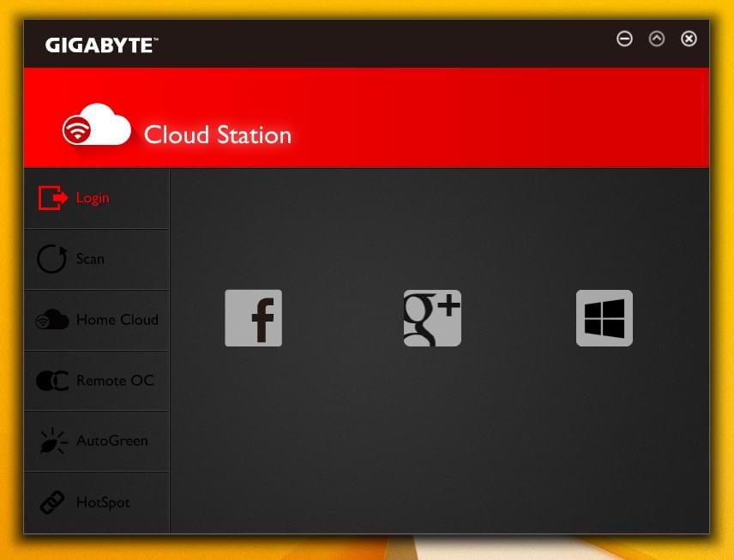Viewport: 734px width, 560px height.
Task: Sign in with the Google+ icon
Action: pyautogui.click(x=432, y=318)
